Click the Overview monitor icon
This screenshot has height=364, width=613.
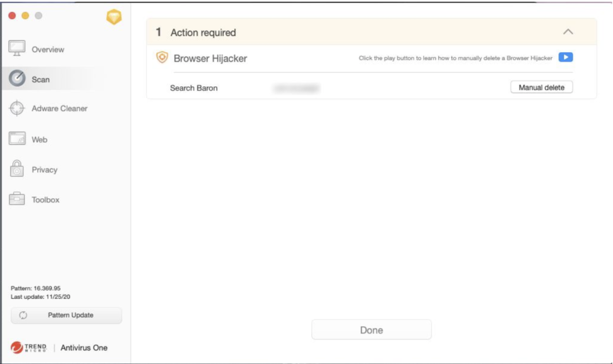pos(17,48)
